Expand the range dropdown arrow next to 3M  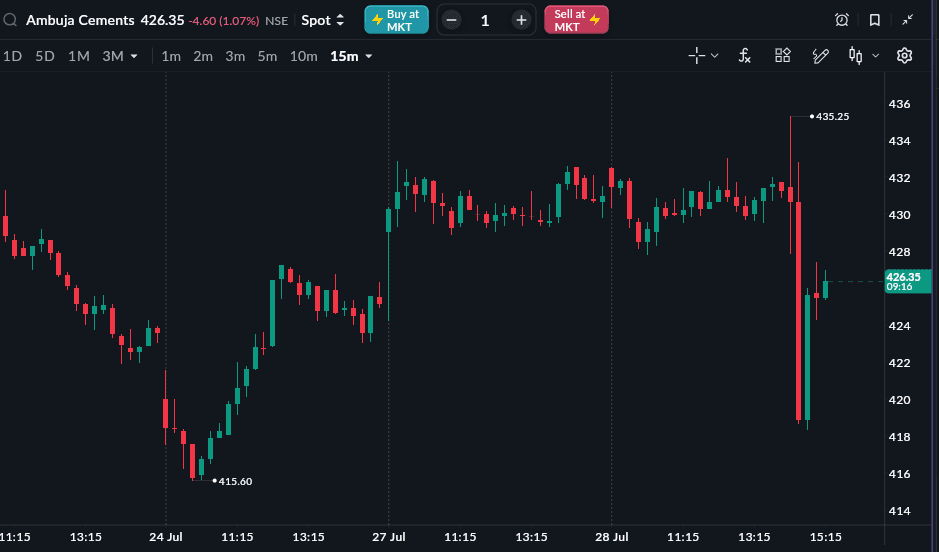pos(134,56)
